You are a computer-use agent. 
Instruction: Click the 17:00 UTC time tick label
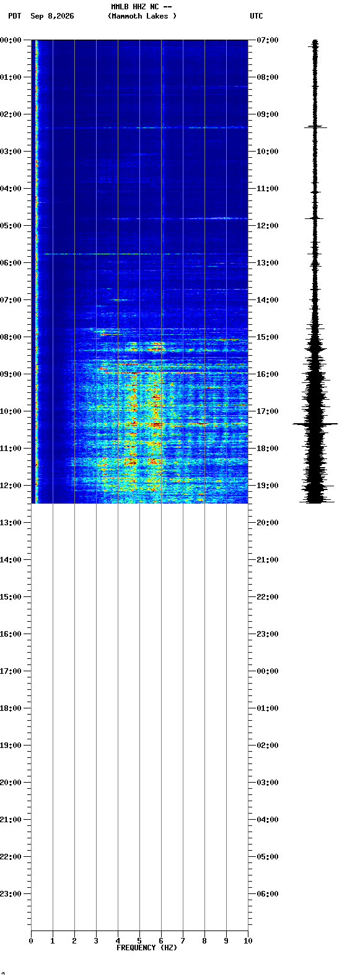point(267,411)
